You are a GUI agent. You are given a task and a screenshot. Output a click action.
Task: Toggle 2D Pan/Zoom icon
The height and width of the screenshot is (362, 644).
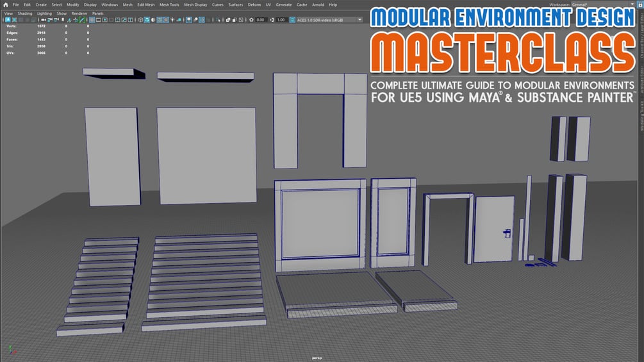(x=76, y=20)
